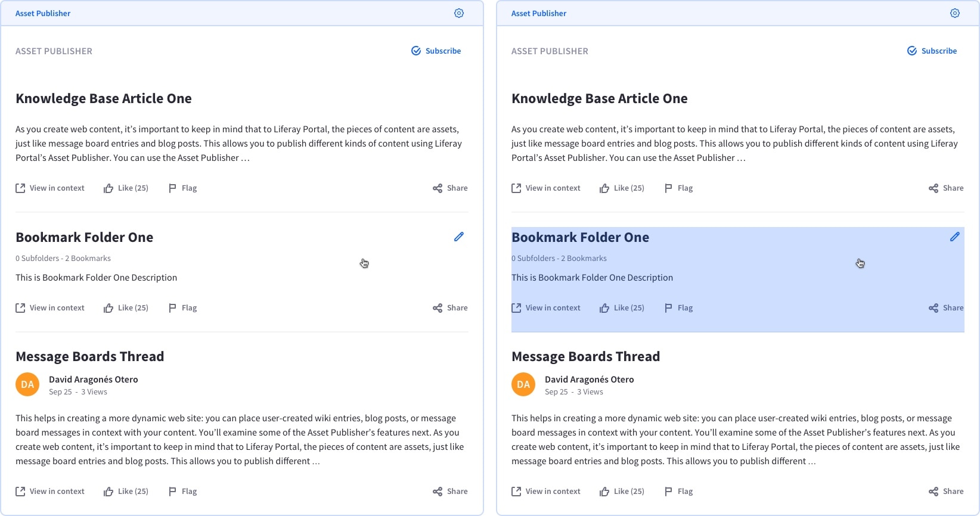This screenshot has height=516, width=980.
Task: Subscribe to the right Asset Publisher
Action: pos(932,51)
